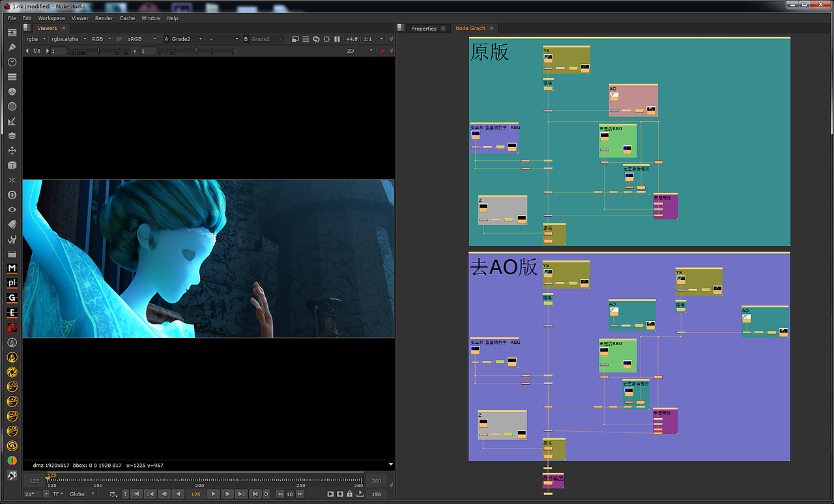Open the G gizmo menu icon

click(x=12, y=298)
